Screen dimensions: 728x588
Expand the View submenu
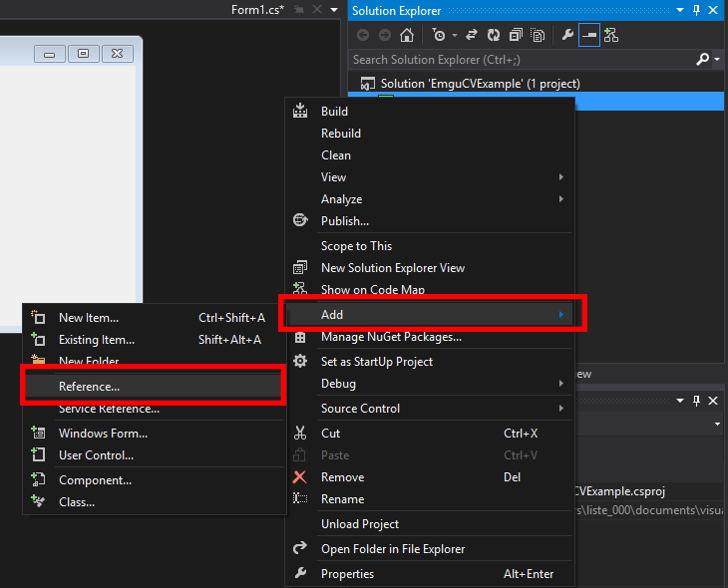[430, 176]
